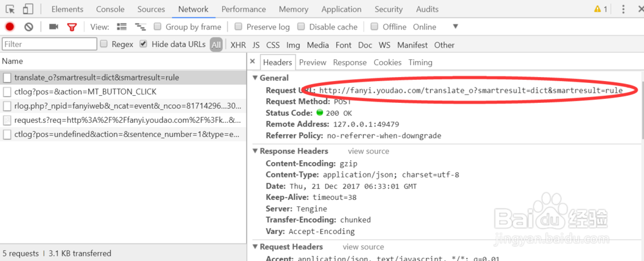Select the request.s?req=http%3A request row

[x=123, y=120]
